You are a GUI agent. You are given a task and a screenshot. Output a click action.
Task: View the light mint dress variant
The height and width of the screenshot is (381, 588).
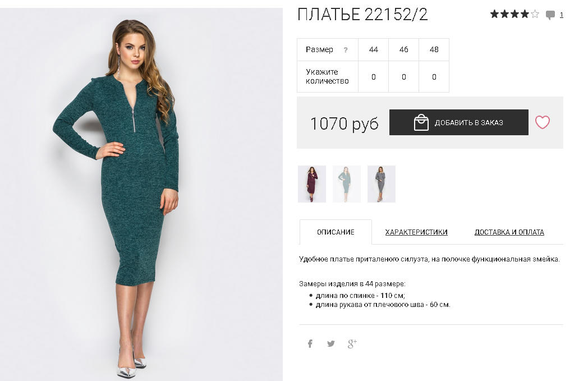[x=347, y=184]
